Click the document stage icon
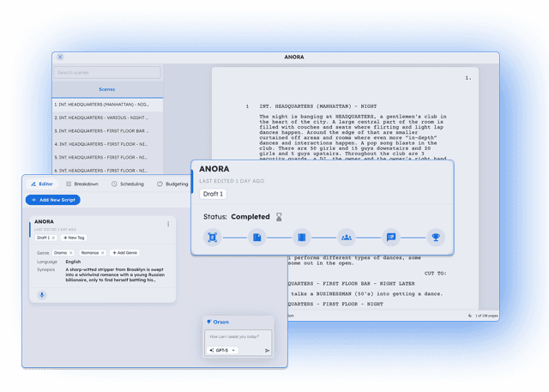Screen dimensions: 549x392 257,237
